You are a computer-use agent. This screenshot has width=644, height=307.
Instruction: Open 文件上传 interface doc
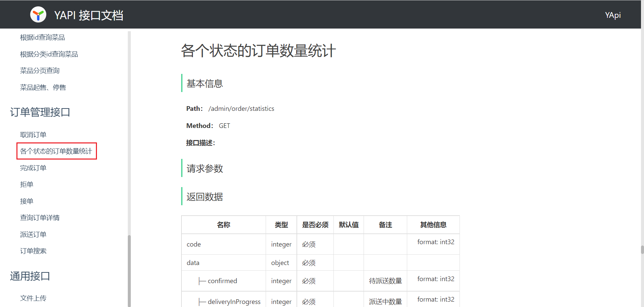33,298
